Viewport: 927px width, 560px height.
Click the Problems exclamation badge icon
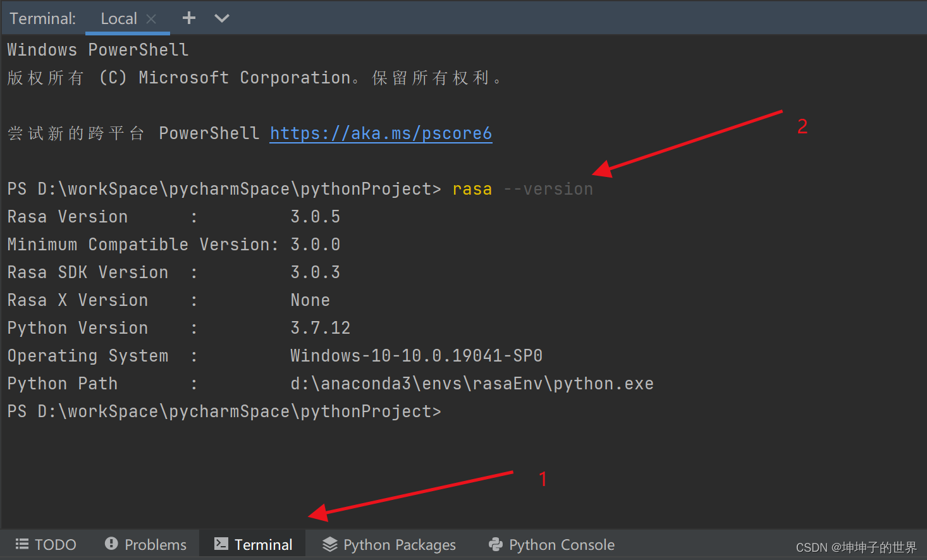[x=111, y=544]
